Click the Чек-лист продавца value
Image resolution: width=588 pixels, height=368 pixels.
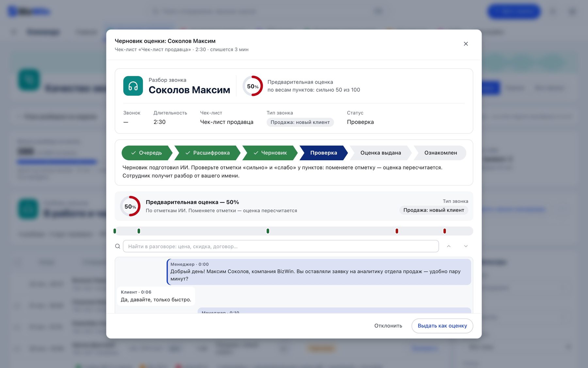click(x=227, y=122)
